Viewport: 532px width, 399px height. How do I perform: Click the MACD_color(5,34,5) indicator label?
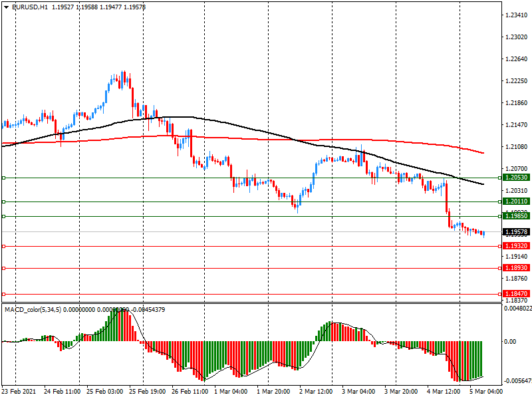(33, 310)
